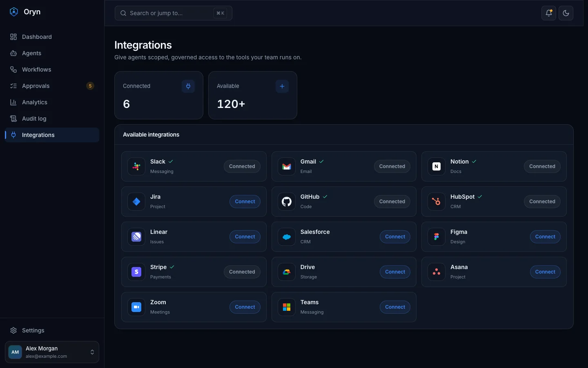Open Settings at sidebar bottom
The image size is (588, 368).
point(52,330)
